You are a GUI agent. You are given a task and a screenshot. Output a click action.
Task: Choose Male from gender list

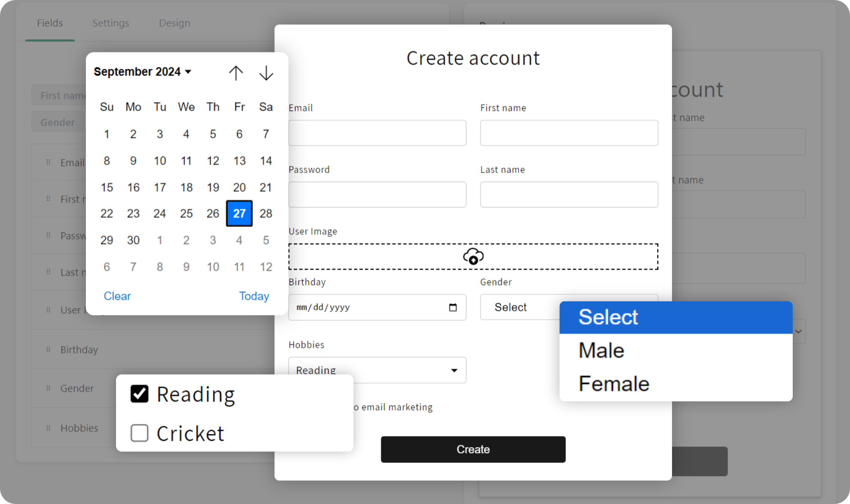coord(676,350)
